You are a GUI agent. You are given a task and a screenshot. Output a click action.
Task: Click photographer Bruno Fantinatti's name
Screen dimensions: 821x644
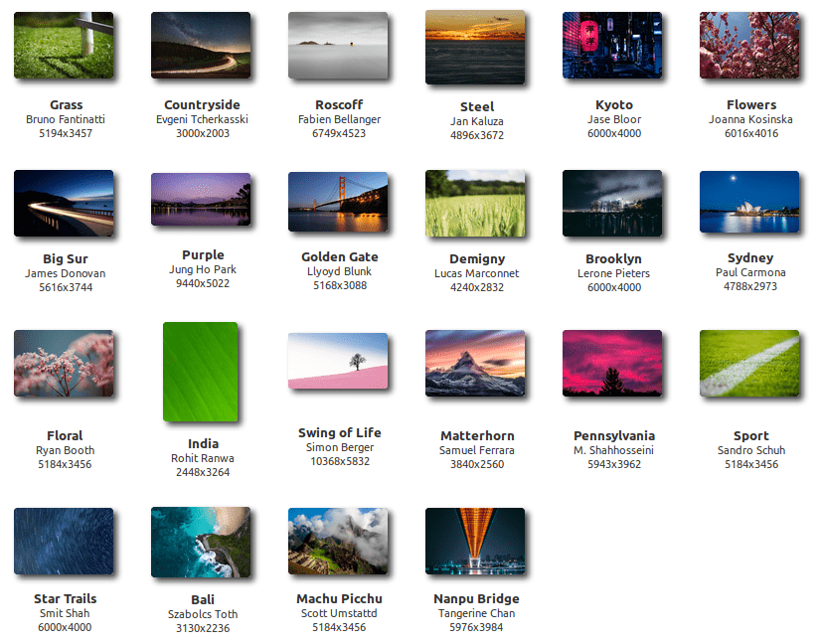(65, 118)
